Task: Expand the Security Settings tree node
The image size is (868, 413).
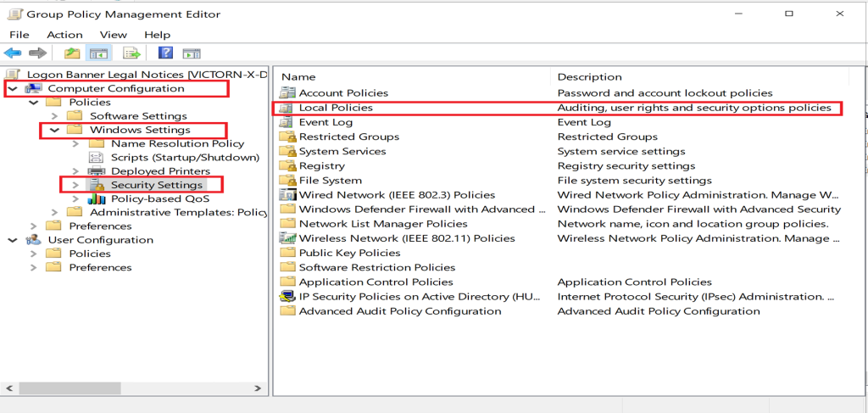Action: coord(75,185)
